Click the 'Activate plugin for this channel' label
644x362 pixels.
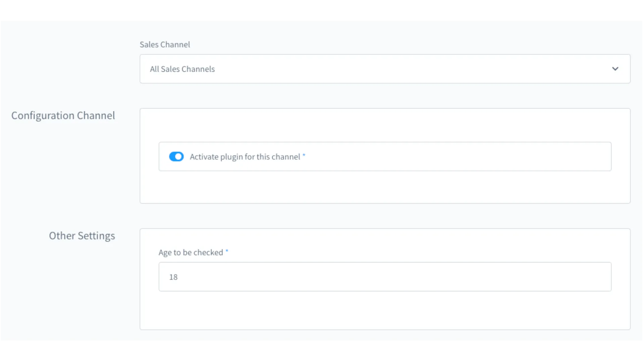(x=245, y=157)
